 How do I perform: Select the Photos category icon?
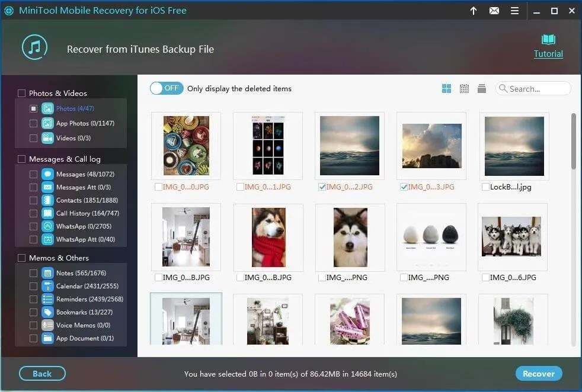[47, 108]
